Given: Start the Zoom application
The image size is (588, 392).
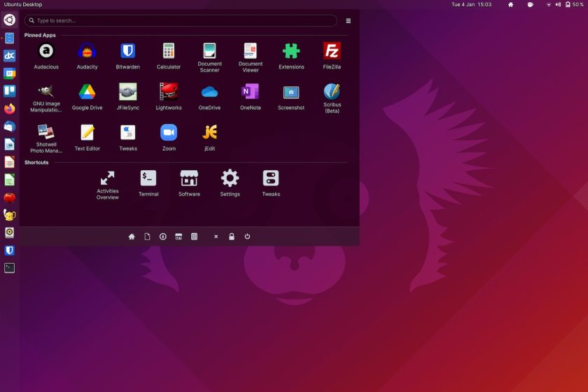Looking at the screenshot, I should pyautogui.click(x=169, y=137).
